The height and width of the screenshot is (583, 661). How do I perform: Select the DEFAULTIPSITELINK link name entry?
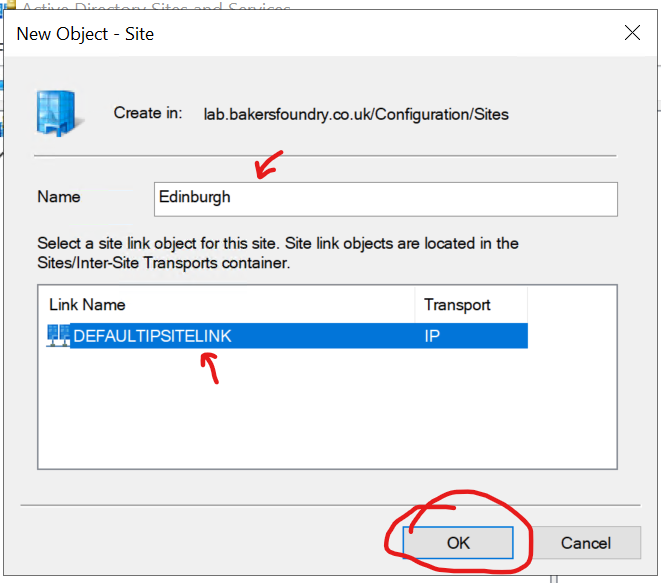pos(152,336)
